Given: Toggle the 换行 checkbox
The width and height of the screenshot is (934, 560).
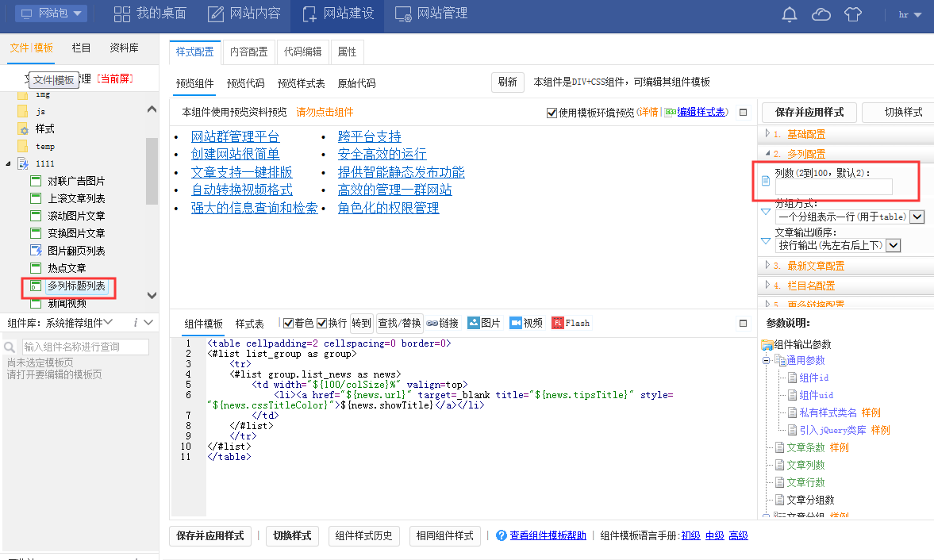Looking at the screenshot, I should coord(322,323).
